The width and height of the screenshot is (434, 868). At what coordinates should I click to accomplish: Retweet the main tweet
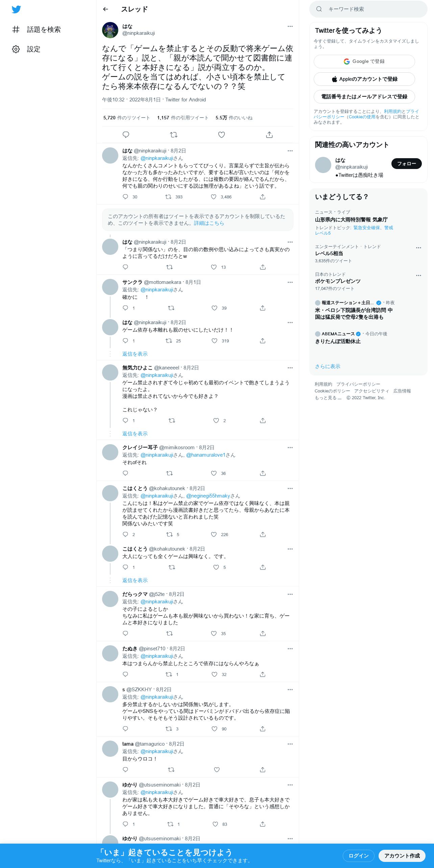pyautogui.click(x=174, y=135)
